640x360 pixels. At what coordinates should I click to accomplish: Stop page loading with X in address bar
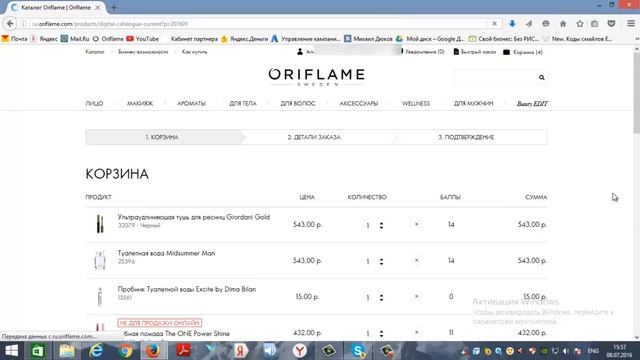494,24
